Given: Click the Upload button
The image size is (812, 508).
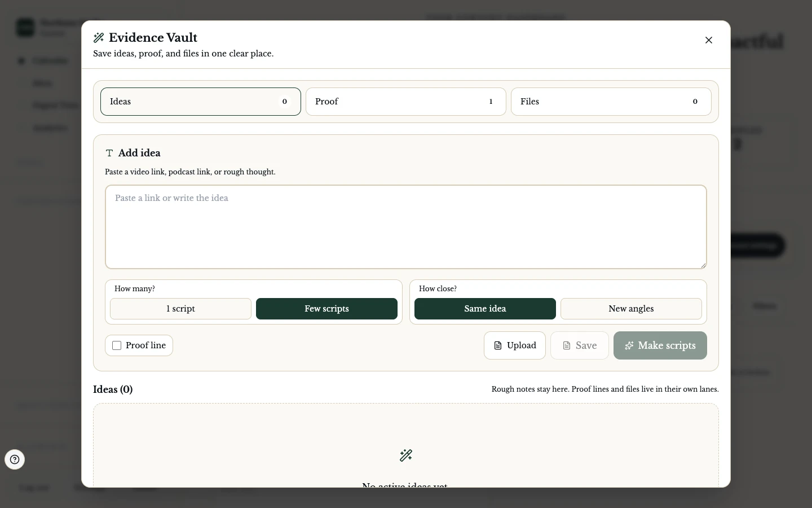Looking at the screenshot, I should pyautogui.click(x=515, y=345).
